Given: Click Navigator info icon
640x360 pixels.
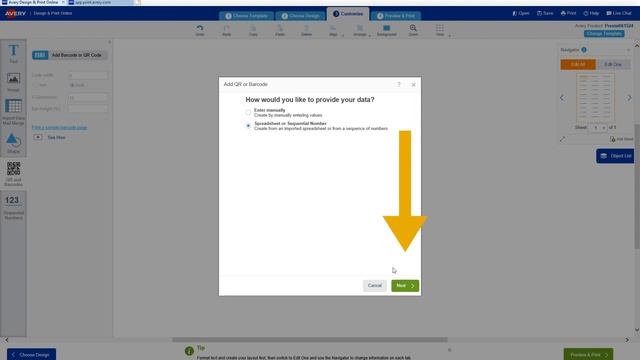Looking at the screenshot, I should click(584, 50).
